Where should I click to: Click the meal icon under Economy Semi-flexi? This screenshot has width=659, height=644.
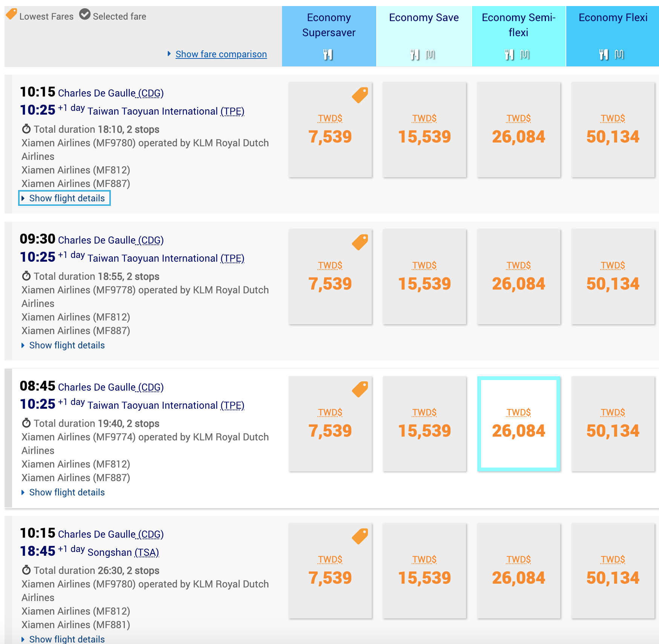509,55
